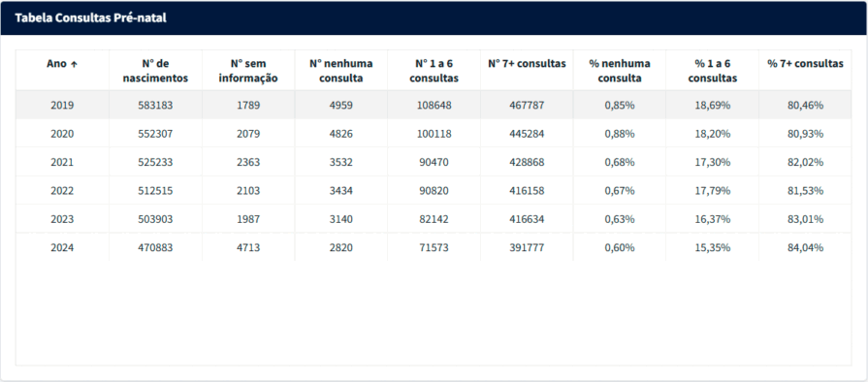
Task: Sort by N° sem informação column header
Action: click(248, 71)
